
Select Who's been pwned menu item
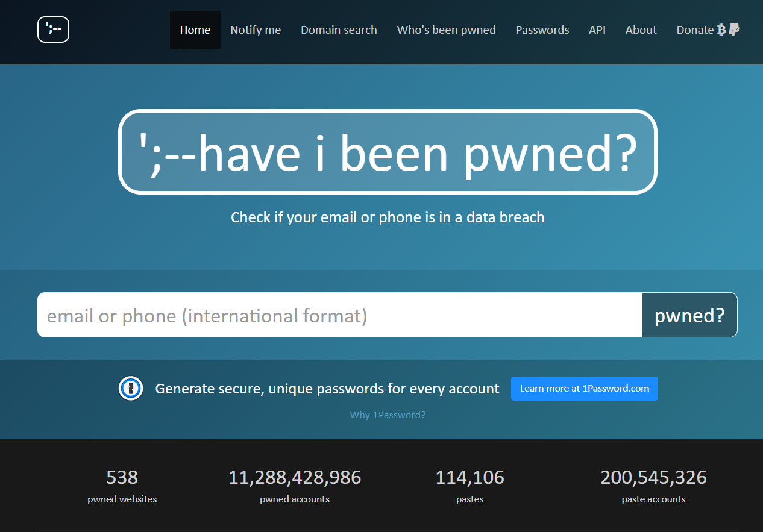[x=446, y=30]
